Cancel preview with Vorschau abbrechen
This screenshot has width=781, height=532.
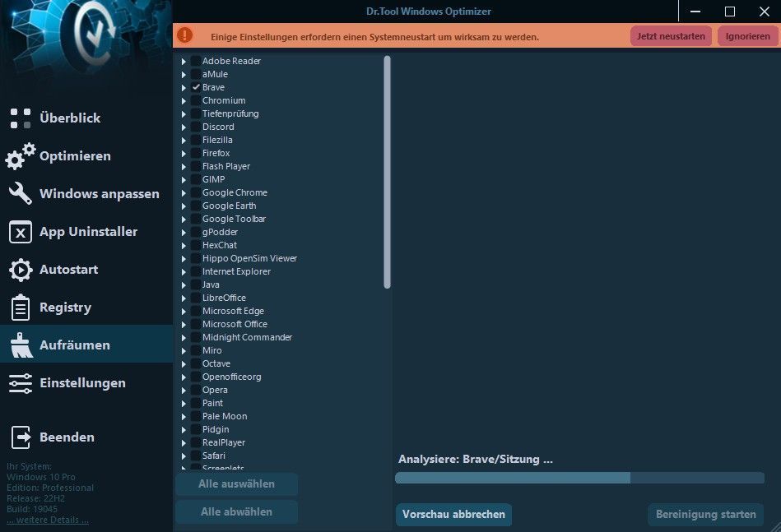453,514
